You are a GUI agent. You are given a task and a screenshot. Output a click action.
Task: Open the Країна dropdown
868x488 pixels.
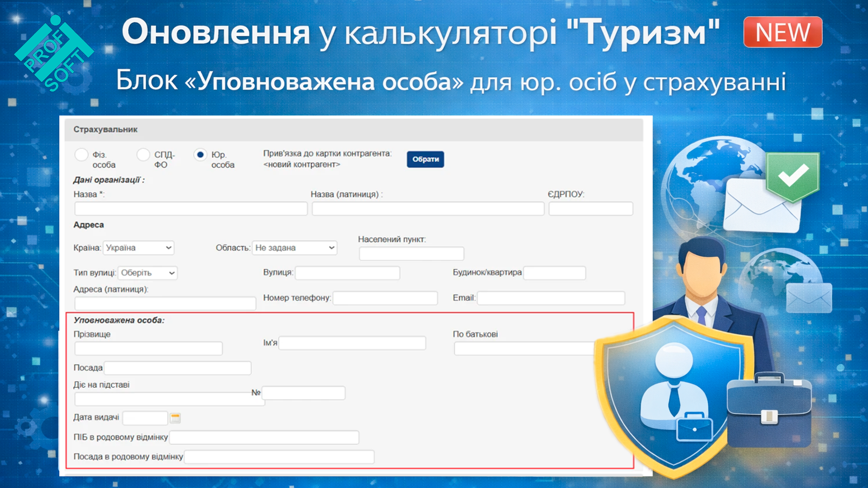click(x=138, y=248)
